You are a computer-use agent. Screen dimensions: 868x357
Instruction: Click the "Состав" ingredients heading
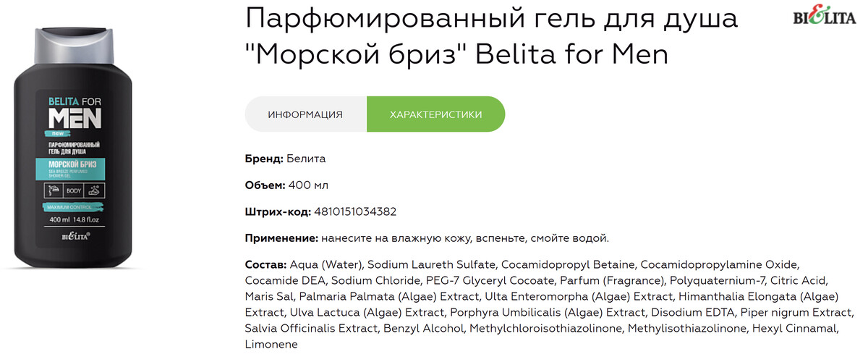[x=265, y=264]
